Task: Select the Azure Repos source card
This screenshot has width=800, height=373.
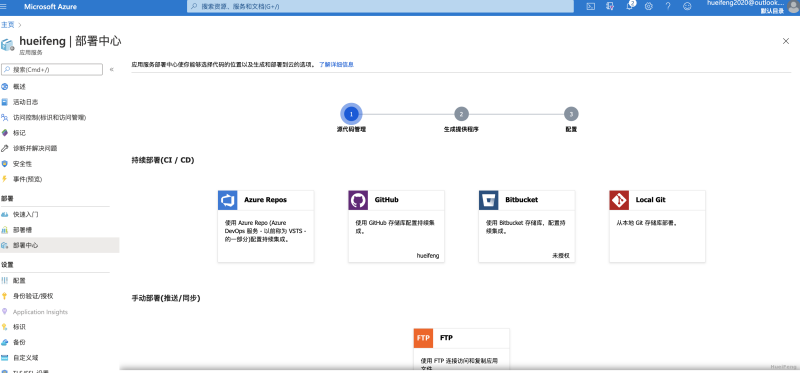Action: [266, 227]
